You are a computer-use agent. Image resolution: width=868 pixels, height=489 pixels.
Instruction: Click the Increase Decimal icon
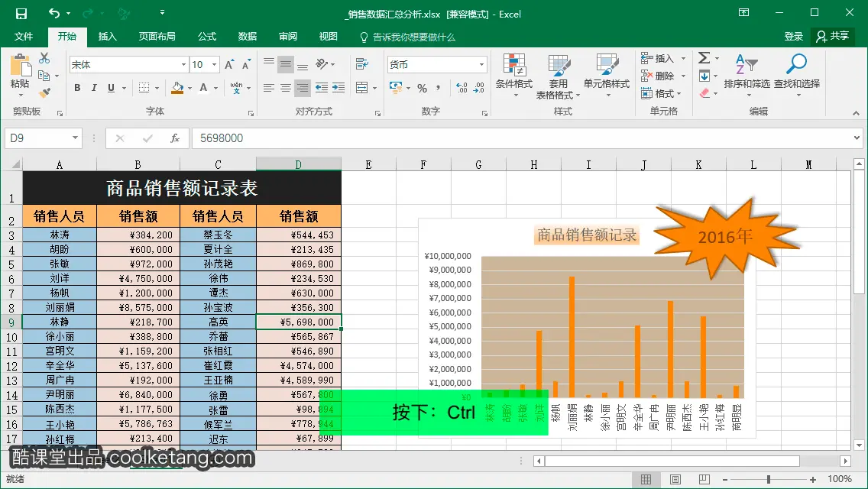pyautogui.click(x=462, y=88)
